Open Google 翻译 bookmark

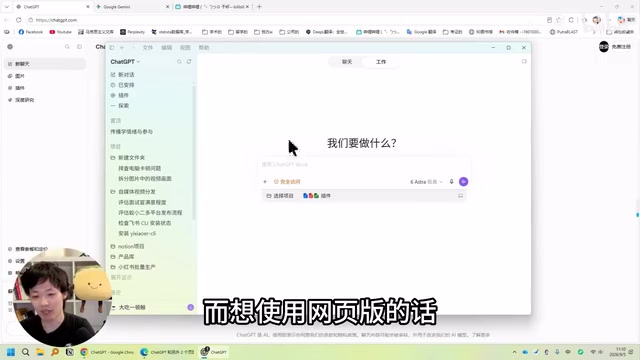[x=421, y=32]
